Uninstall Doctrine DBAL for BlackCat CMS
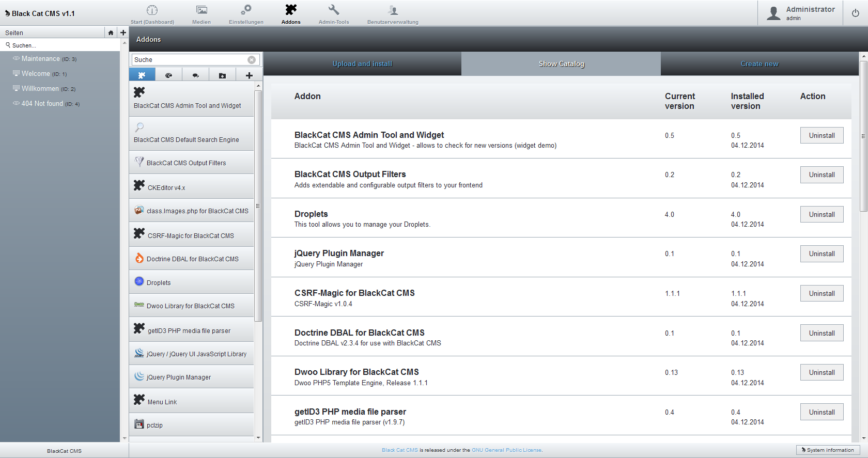 coord(822,333)
